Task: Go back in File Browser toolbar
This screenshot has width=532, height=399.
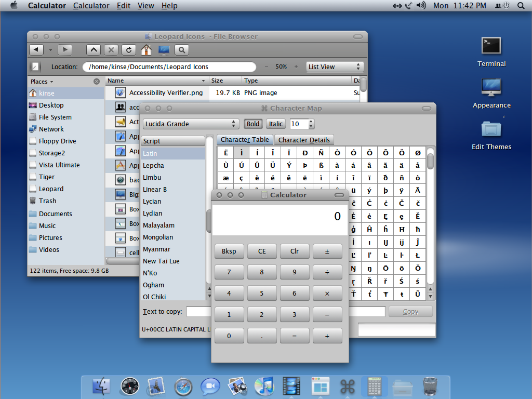Action: click(36, 50)
